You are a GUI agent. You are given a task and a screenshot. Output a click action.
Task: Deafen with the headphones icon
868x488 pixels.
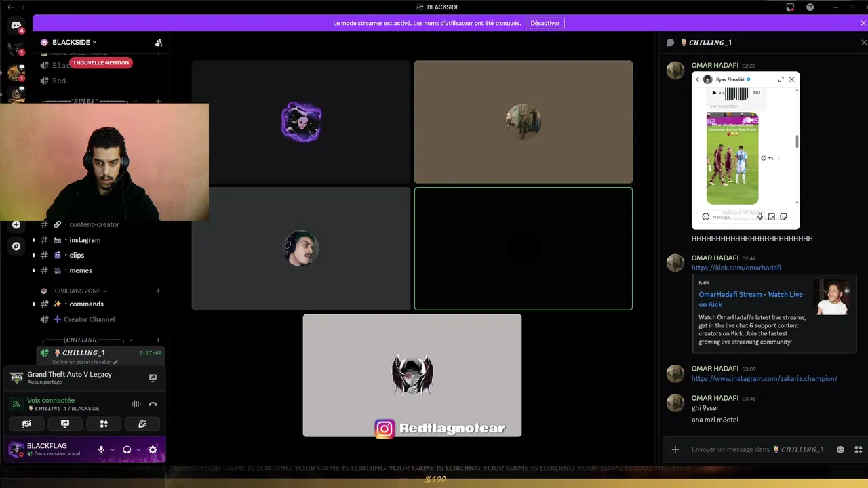pyautogui.click(x=127, y=449)
